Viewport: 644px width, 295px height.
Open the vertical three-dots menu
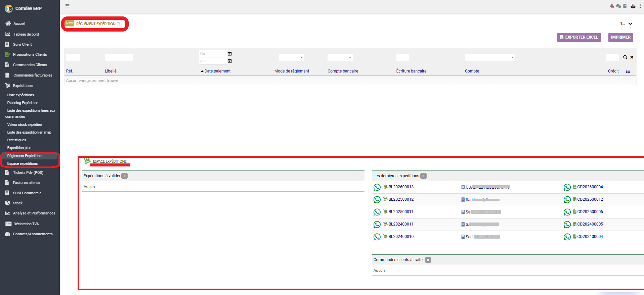(x=640, y=6)
